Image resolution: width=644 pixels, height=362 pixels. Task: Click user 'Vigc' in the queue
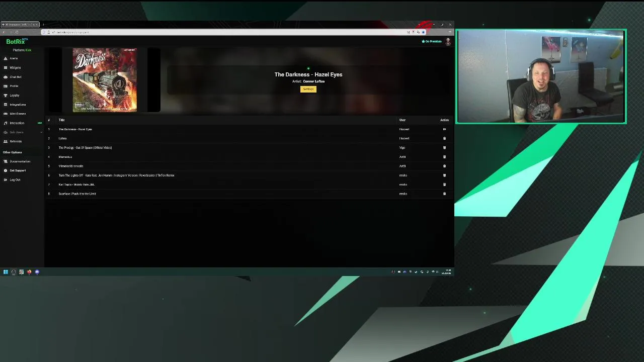coord(402,148)
